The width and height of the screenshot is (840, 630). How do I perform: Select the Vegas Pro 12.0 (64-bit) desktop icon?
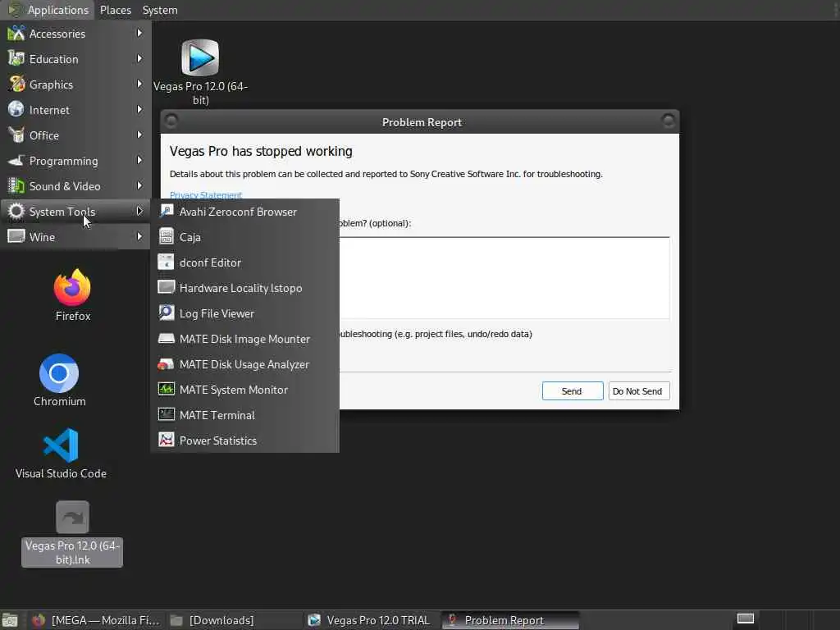200,72
